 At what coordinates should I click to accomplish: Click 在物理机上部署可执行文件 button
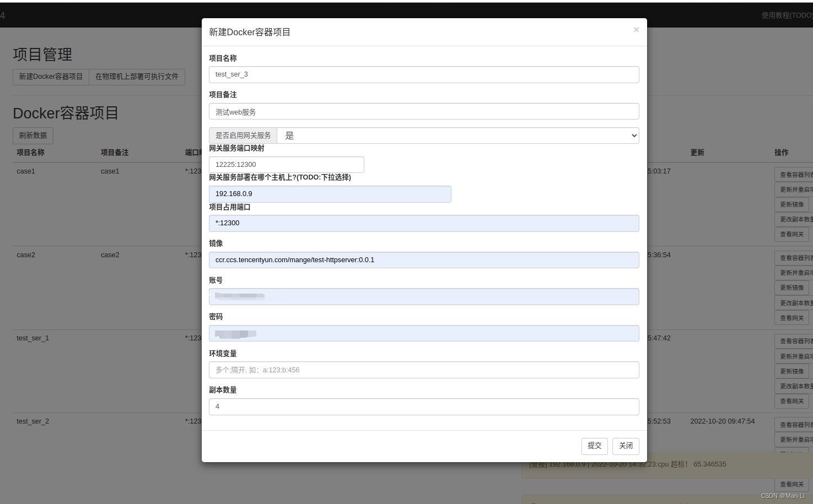(137, 77)
